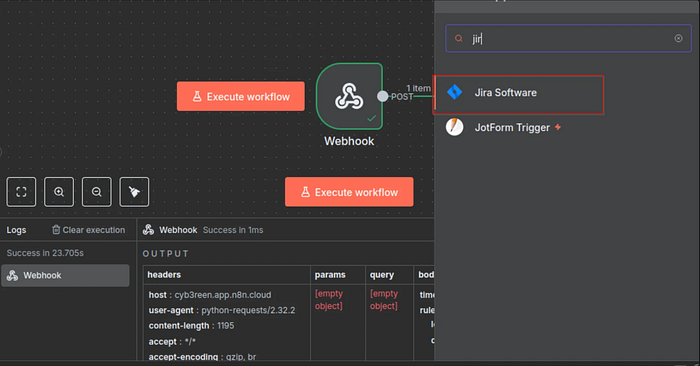Click the Webhook icon in output header
Image resolution: width=700 pixels, height=366 pixels.
pyautogui.click(x=148, y=230)
